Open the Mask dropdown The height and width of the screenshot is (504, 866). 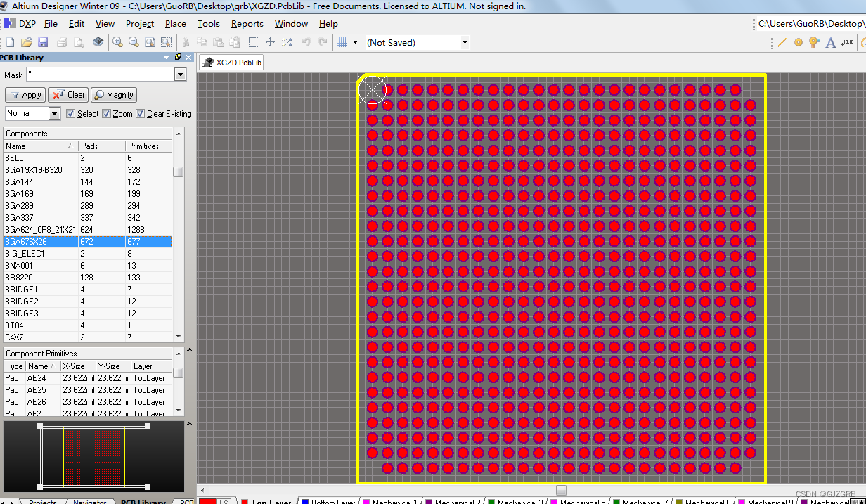coord(180,75)
